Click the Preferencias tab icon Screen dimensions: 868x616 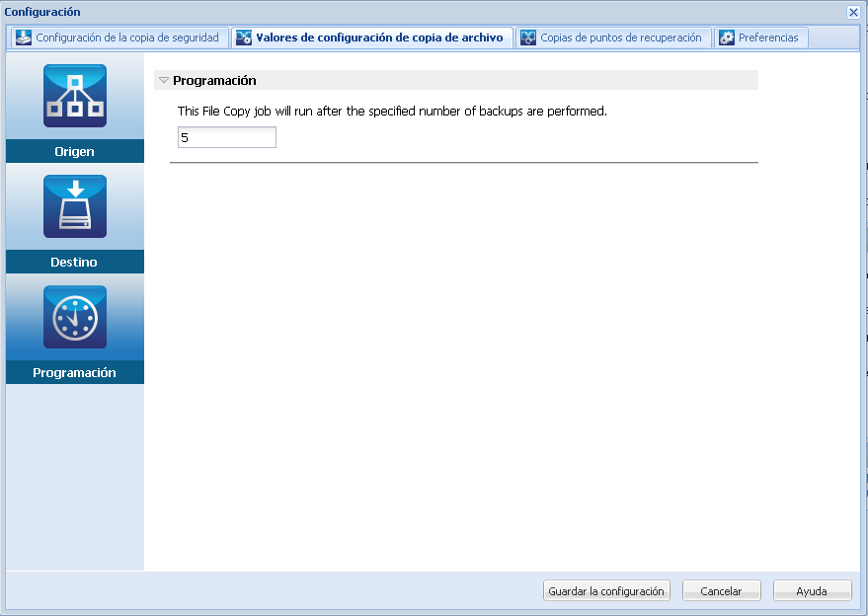[x=727, y=37]
